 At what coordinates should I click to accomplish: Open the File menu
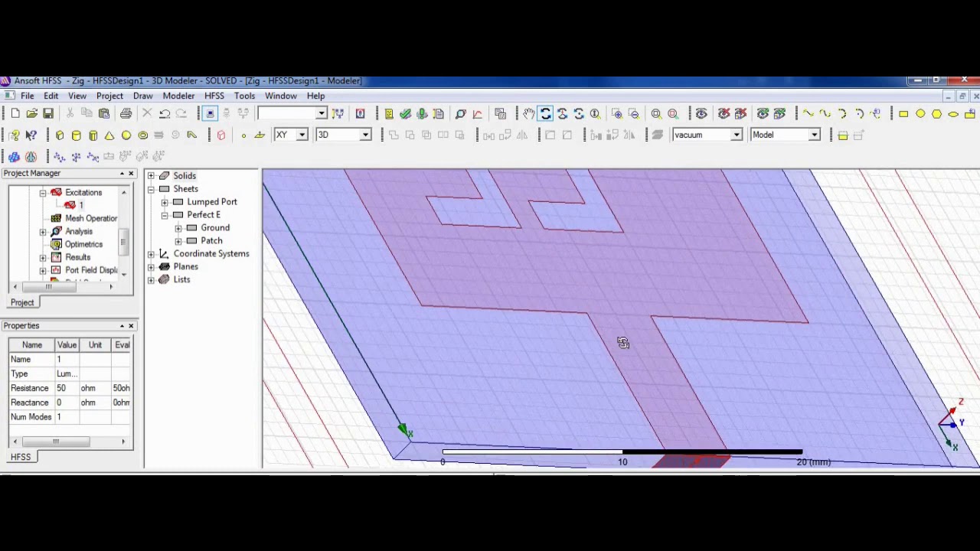(x=27, y=96)
